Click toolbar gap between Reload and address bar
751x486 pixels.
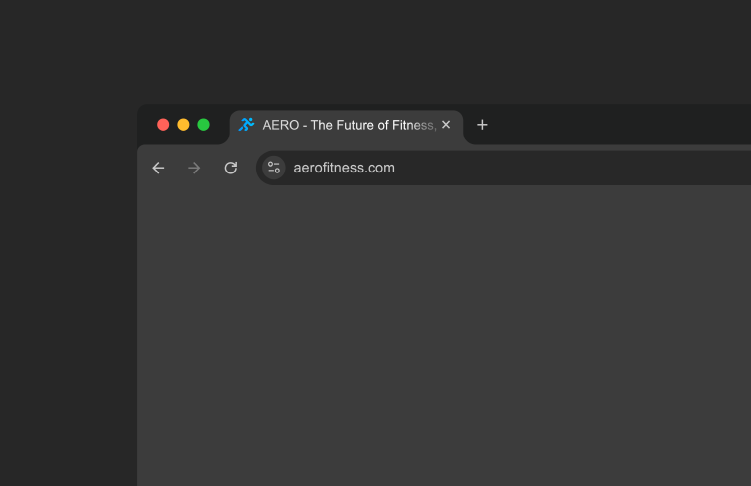(x=249, y=168)
